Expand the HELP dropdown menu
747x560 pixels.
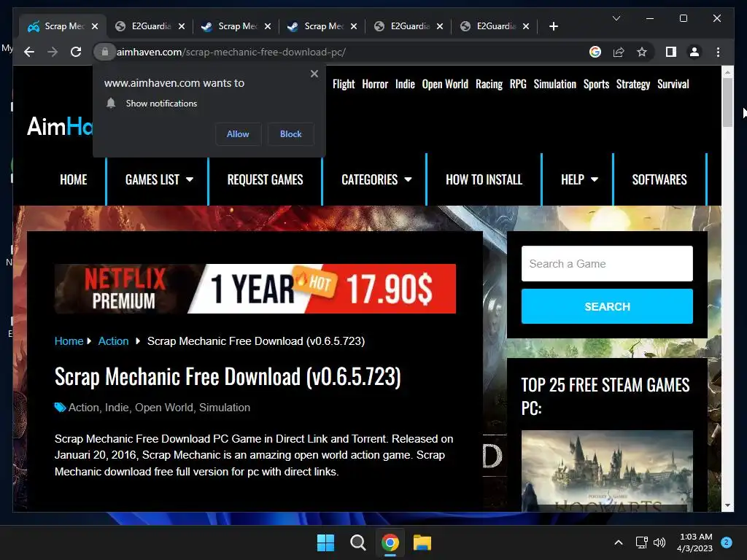click(579, 179)
